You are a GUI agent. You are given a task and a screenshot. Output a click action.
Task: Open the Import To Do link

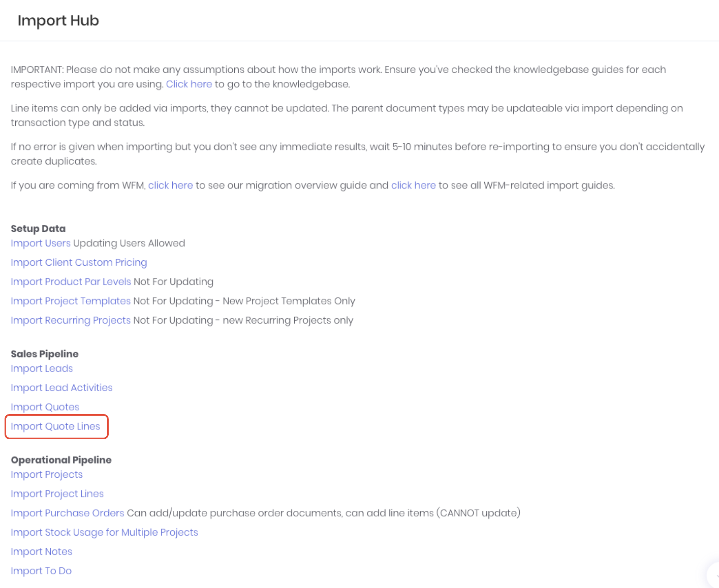coord(41,571)
